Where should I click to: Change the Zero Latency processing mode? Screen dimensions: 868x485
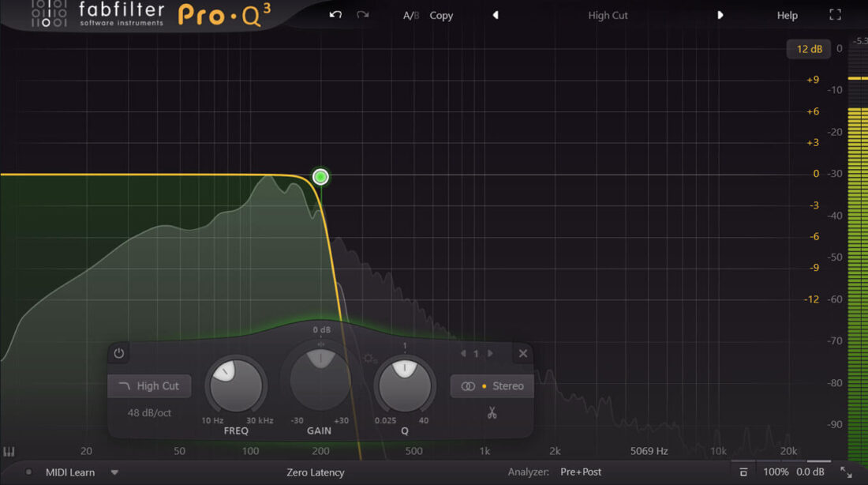[316, 472]
